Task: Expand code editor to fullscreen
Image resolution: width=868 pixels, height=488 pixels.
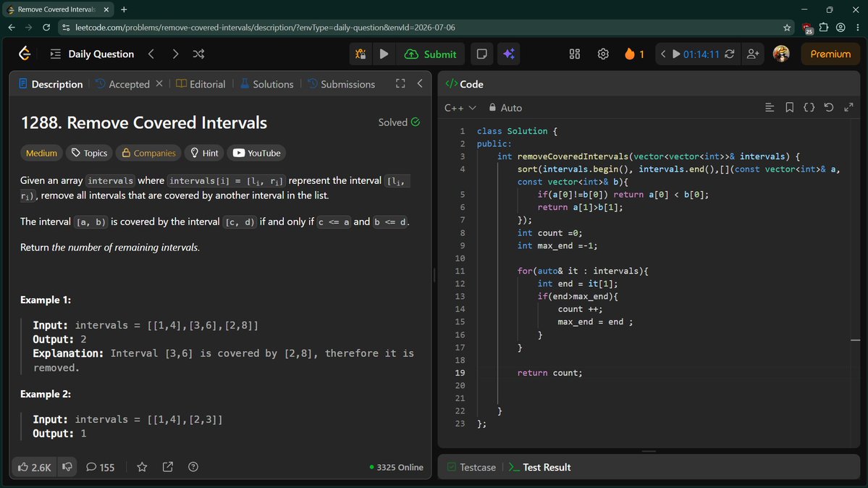Action: click(x=848, y=107)
